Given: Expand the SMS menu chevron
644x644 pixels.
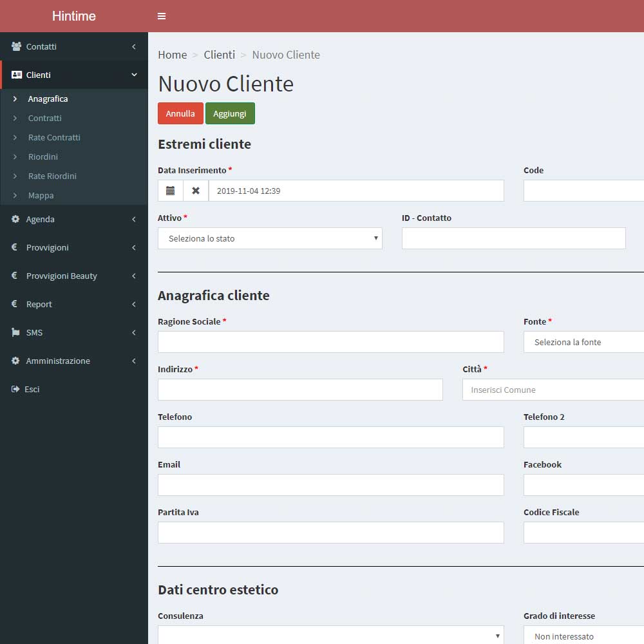Looking at the screenshot, I should (x=134, y=332).
